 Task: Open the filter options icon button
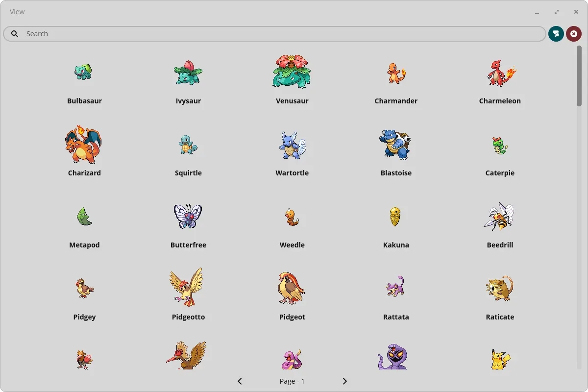[x=556, y=34]
